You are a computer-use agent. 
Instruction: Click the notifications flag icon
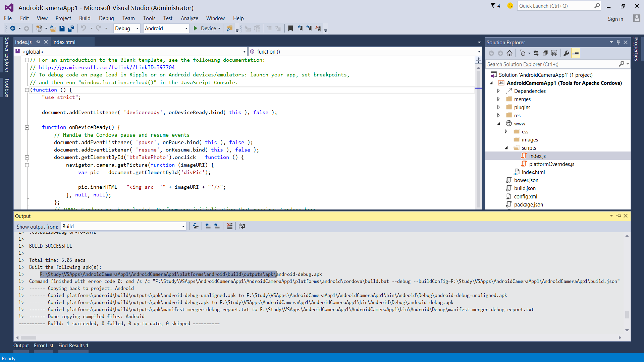point(493,6)
